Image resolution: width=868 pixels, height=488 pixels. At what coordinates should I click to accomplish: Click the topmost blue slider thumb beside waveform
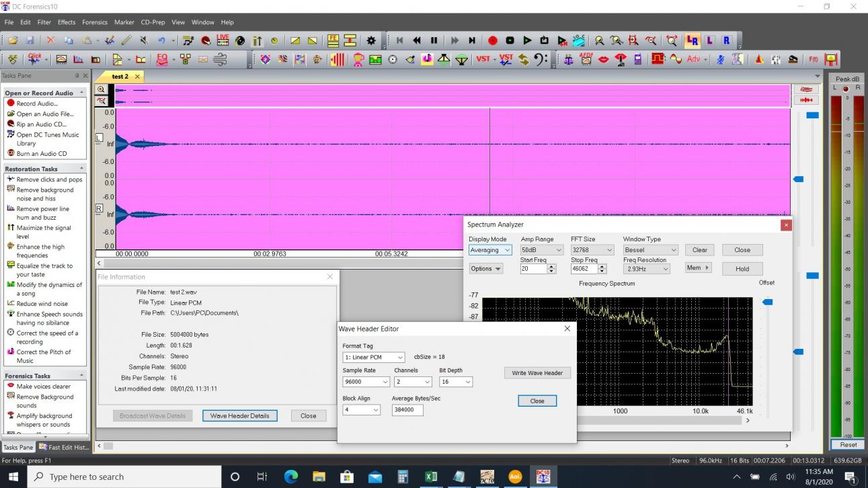coord(813,116)
